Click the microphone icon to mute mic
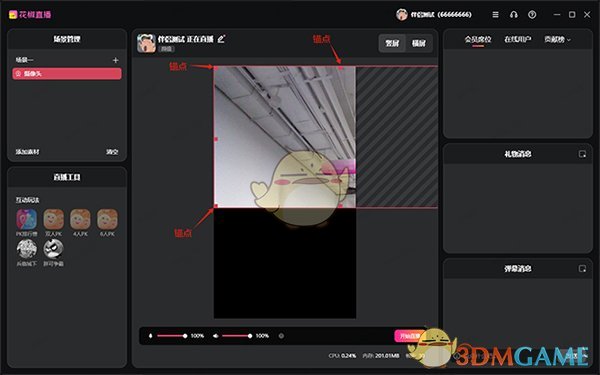 pos(150,336)
